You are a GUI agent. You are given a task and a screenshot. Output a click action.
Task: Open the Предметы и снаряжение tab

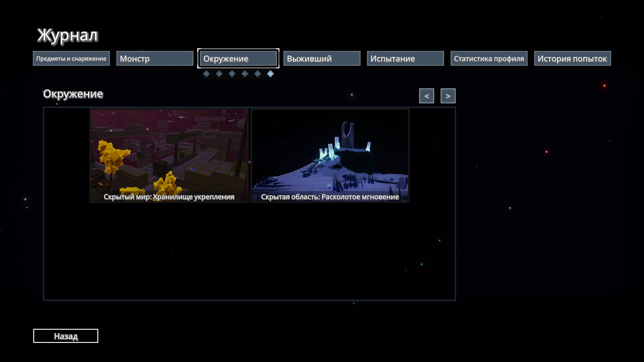pyautogui.click(x=71, y=58)
